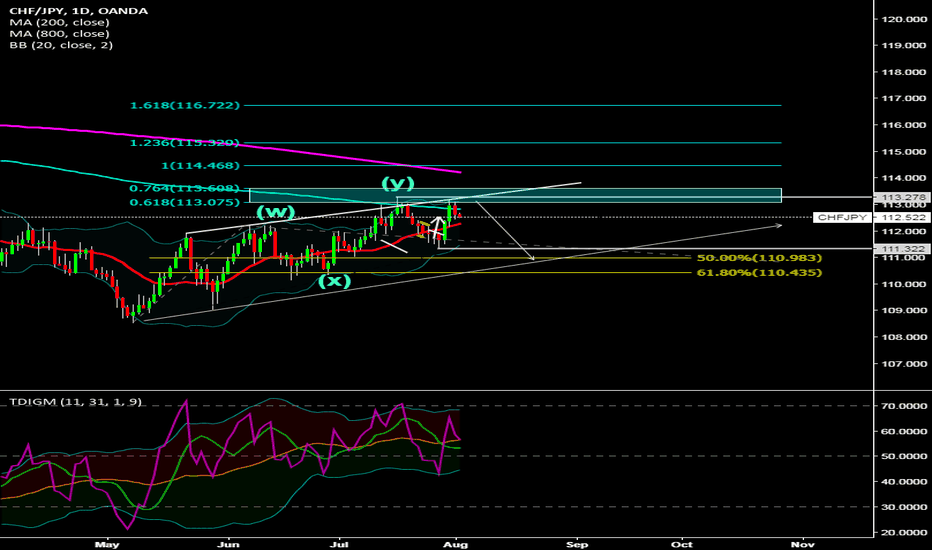Click the 50.0000 level on the indicator axis
Screen dimensions: 932x550
[904, 456]
